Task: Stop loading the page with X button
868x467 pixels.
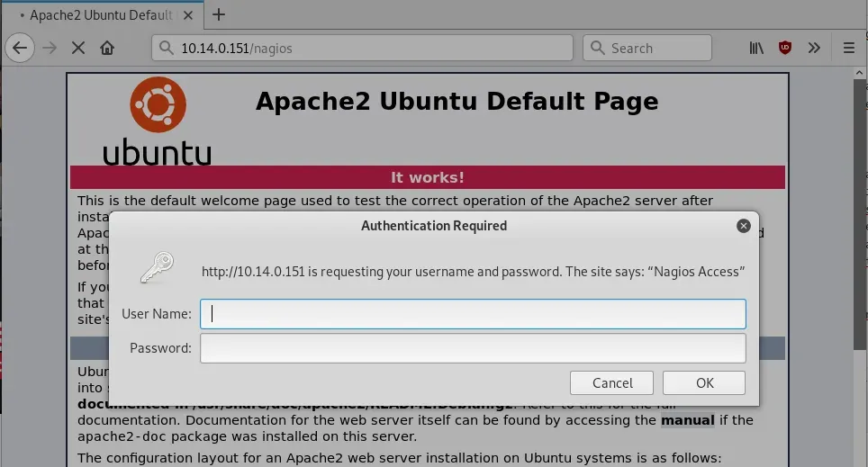Action: click(x=78, y=48)
